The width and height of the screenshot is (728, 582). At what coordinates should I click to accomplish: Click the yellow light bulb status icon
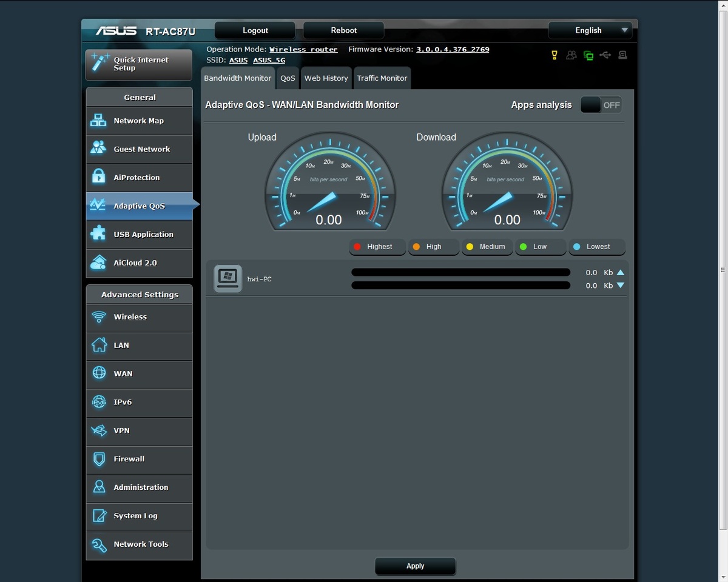(x=554, y=55)
